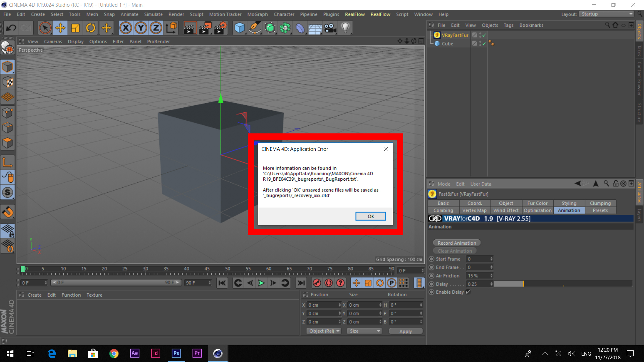Open Edit Render Settings icon

point(220,28)
